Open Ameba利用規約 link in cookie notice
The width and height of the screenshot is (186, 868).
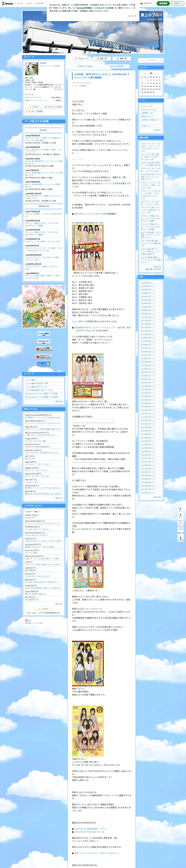[84, 8]
